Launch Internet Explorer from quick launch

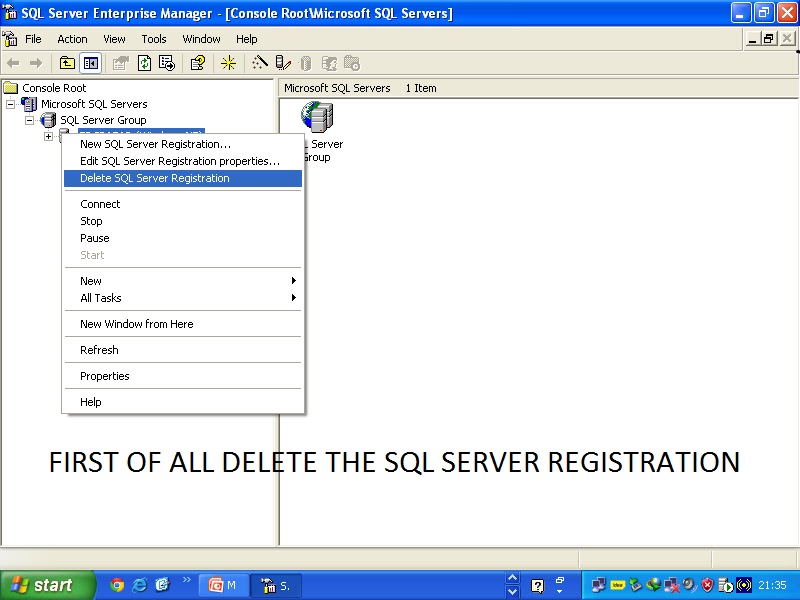click(139, 585)
